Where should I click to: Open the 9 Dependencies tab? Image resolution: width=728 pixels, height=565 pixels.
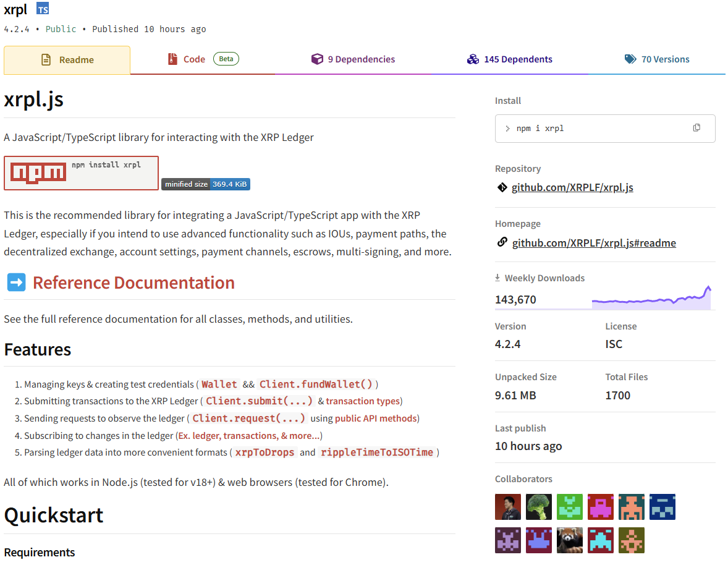point(353,59)
